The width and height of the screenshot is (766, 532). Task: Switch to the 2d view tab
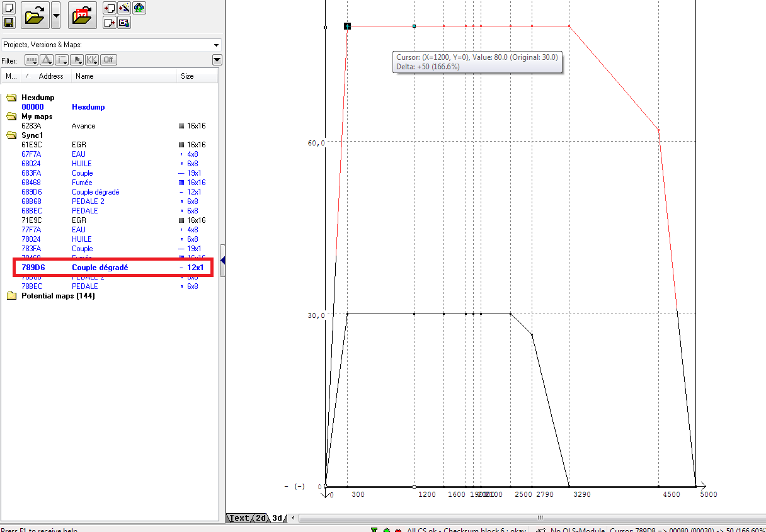point(260,518)
